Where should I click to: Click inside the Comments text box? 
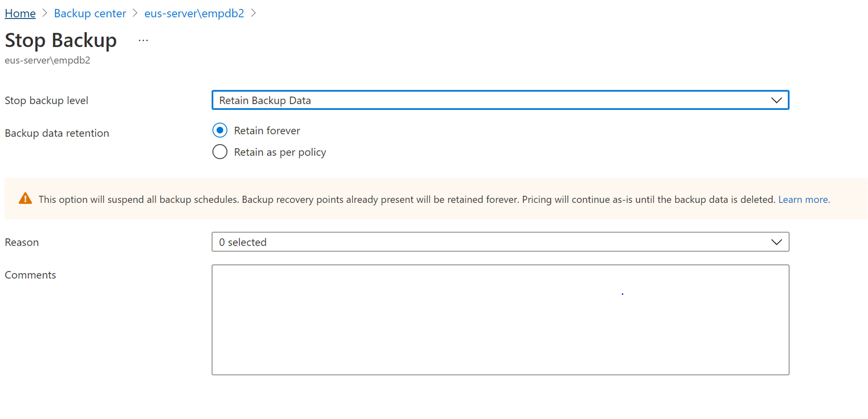[500, 320]
